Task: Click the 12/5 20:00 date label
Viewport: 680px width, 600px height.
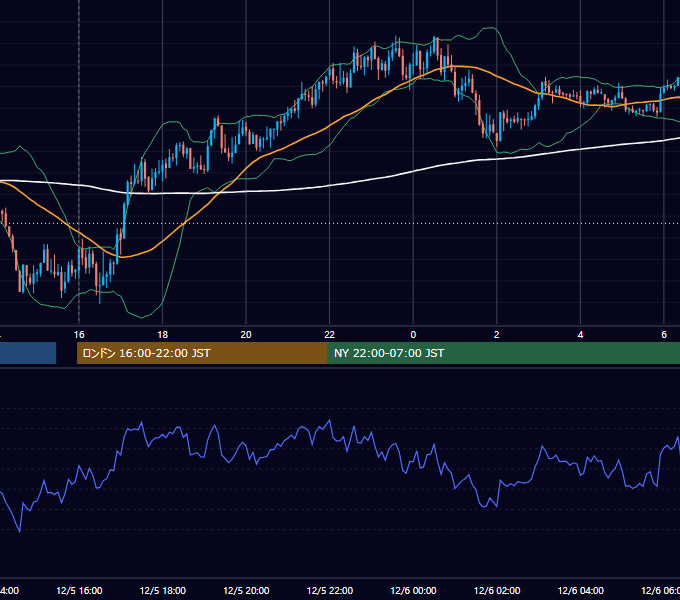Action: (x=246, y=591)
